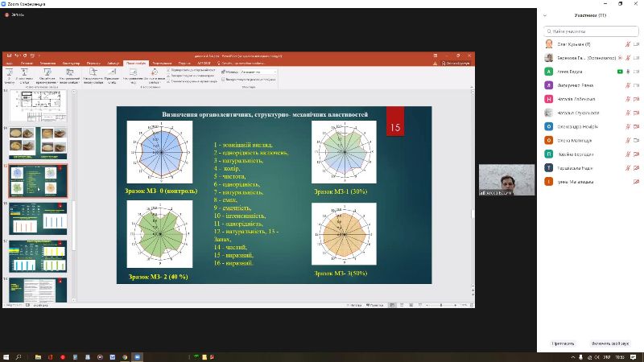The image size is (644, 362).
Task: Switch to Normal view in PowerPoint's status bar
Action: click(392, 305)
